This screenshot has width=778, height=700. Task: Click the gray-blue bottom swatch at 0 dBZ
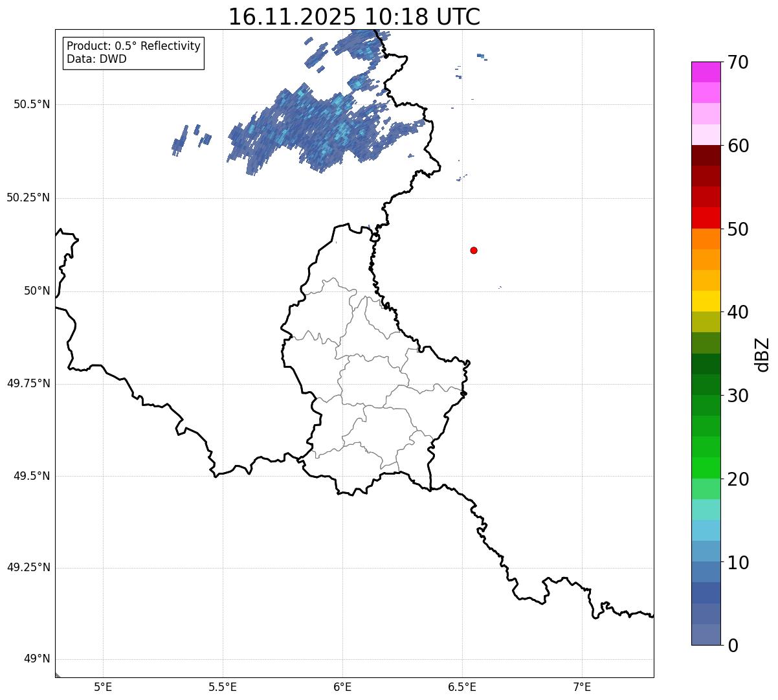click(x=706, y=635)
